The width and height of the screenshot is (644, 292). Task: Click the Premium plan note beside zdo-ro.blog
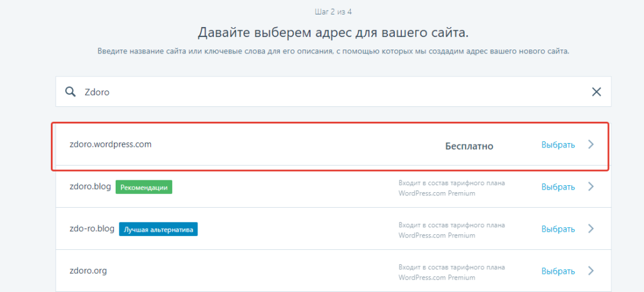pyautogui.click(x=452, y=230)
